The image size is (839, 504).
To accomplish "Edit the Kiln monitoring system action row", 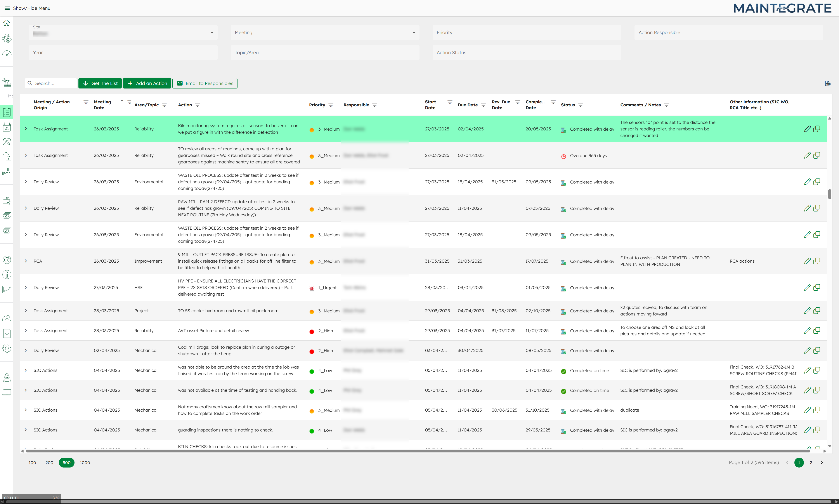I will [x=807, y=129].
